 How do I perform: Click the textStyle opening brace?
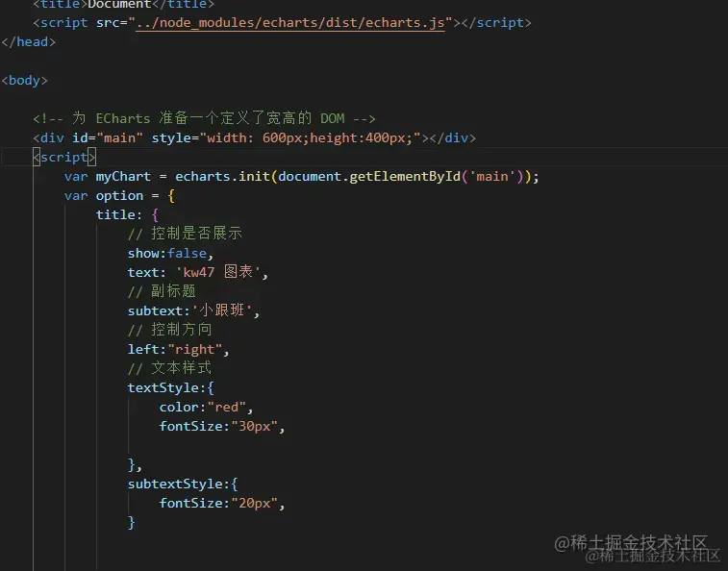click(211, 387)
